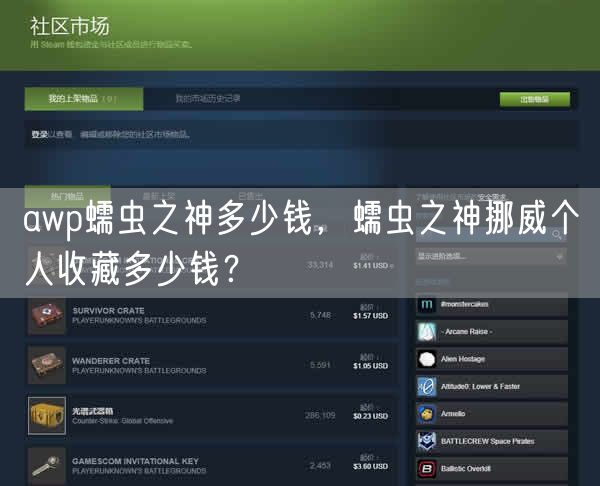Click the $3.60 USD Gamescom key price
The image size is (600, 486).
(x=370, y=466)
